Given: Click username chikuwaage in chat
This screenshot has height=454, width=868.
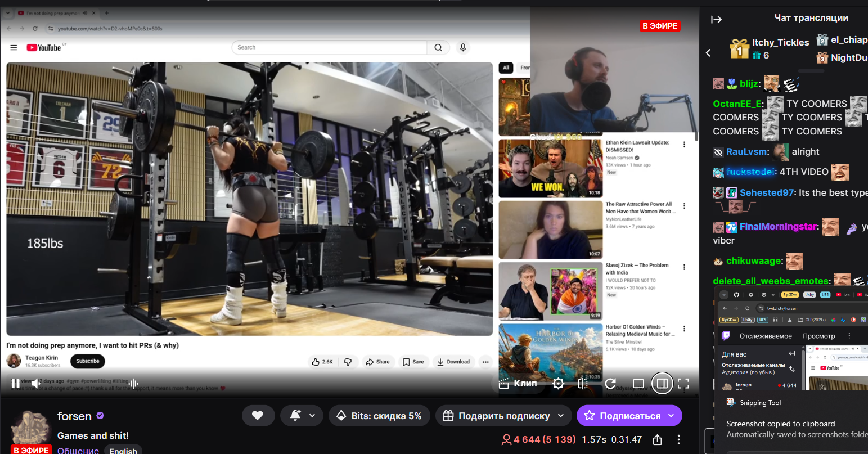Looking at the screenshot, I should click(x=754, y=260).
